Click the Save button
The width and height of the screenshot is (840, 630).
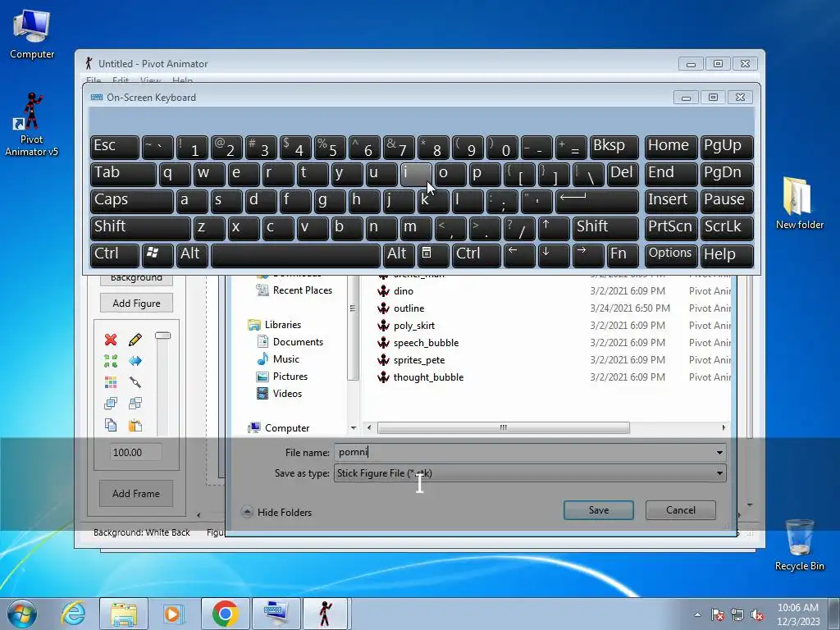(x=598, y=510)
